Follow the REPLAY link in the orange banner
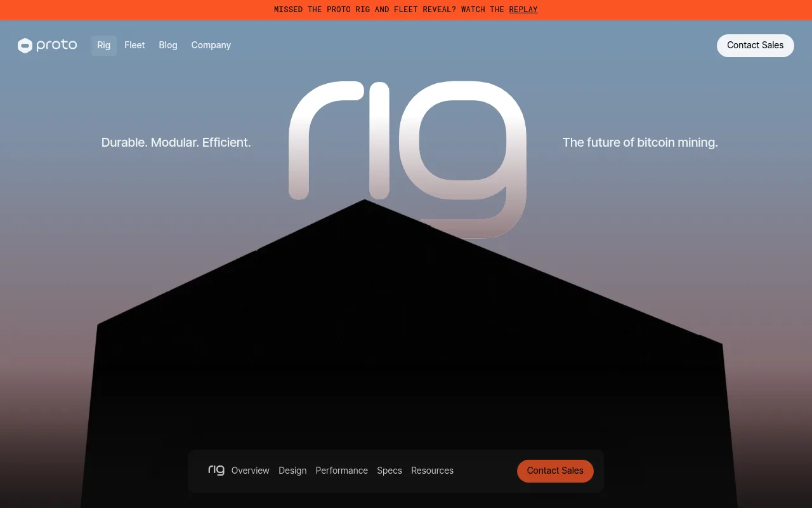The width and height of the screenshot is (812, 508). (x=523, y=10)
